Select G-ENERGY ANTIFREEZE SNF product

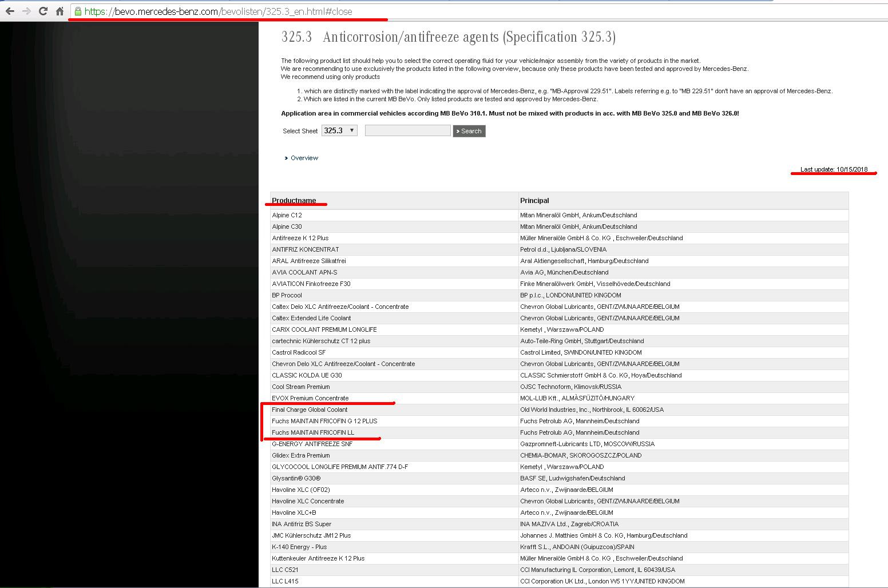[312, 444]
